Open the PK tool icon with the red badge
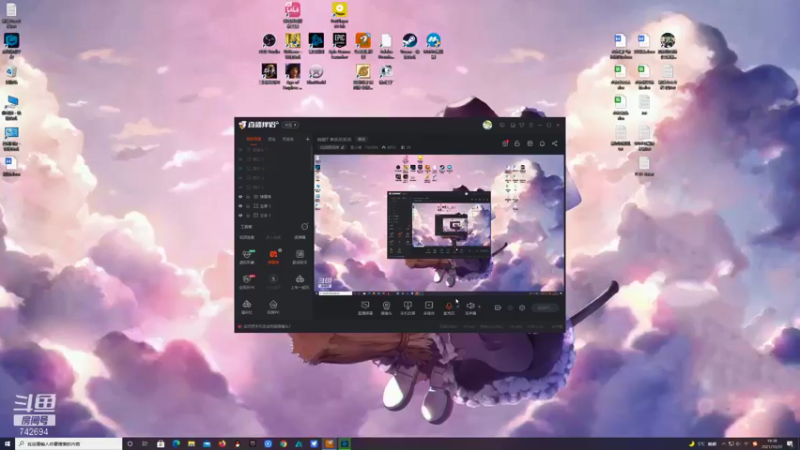The width and height of the screenshot is (800, 450). 247,282
